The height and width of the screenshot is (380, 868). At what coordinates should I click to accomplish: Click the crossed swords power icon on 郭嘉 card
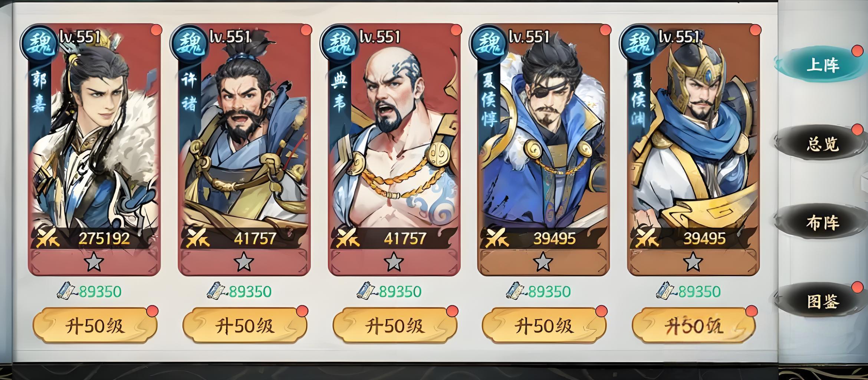(x=47, y=238)
